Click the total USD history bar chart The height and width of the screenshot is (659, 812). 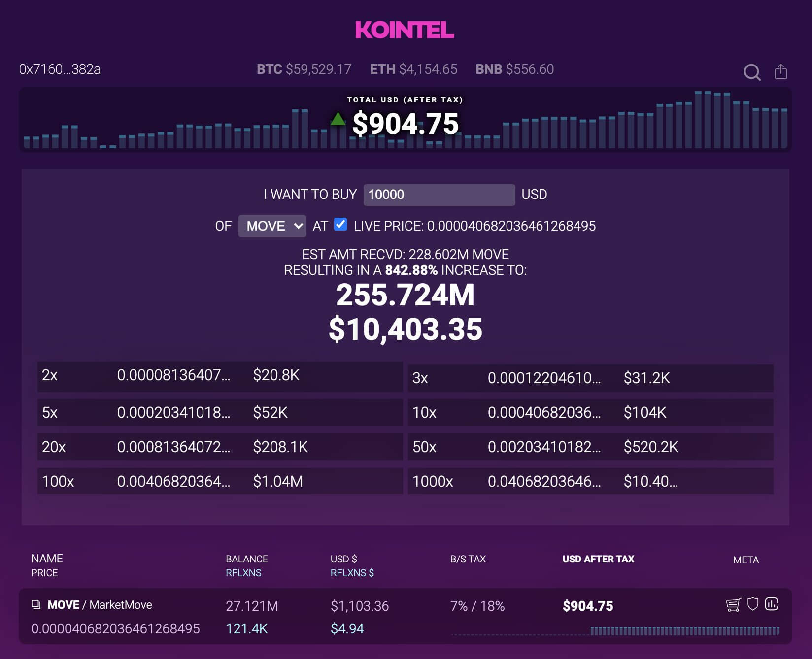[406, 119]
